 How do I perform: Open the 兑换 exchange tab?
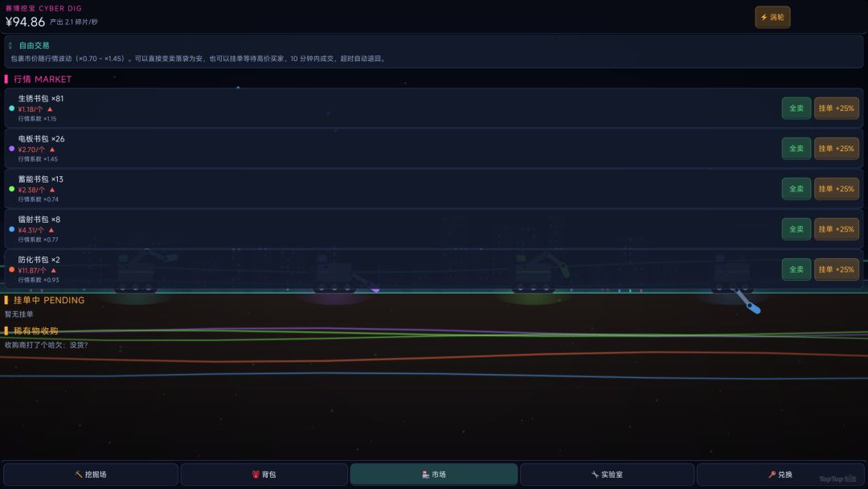(780, 475)
